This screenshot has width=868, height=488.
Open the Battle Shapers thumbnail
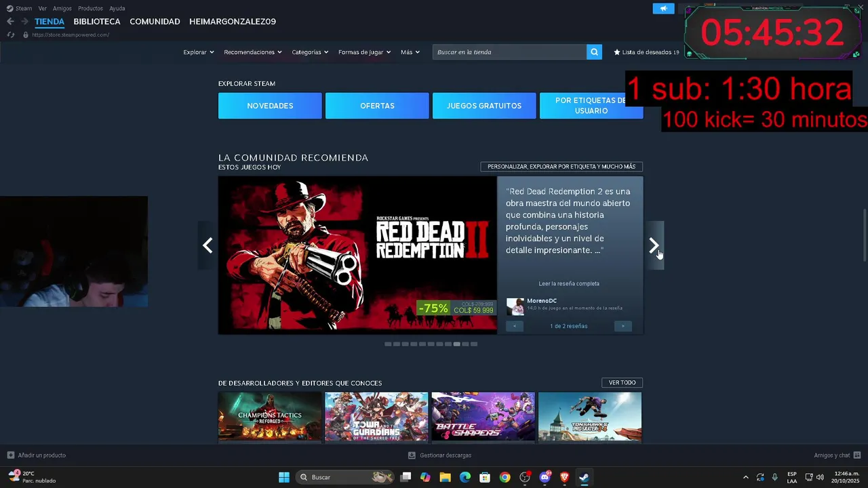pos(483,416)
